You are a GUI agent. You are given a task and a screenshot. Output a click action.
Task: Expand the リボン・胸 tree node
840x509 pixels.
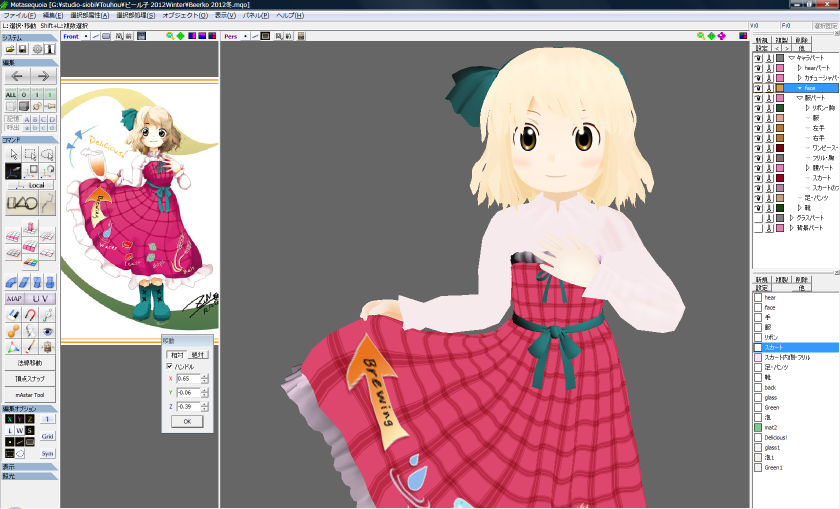pyautogui.click(x=807, y=108)
